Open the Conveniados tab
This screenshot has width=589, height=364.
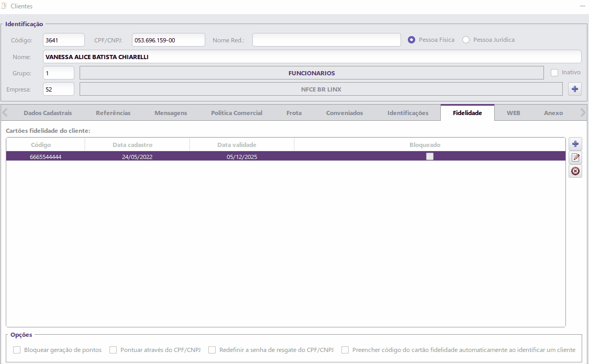344,113
